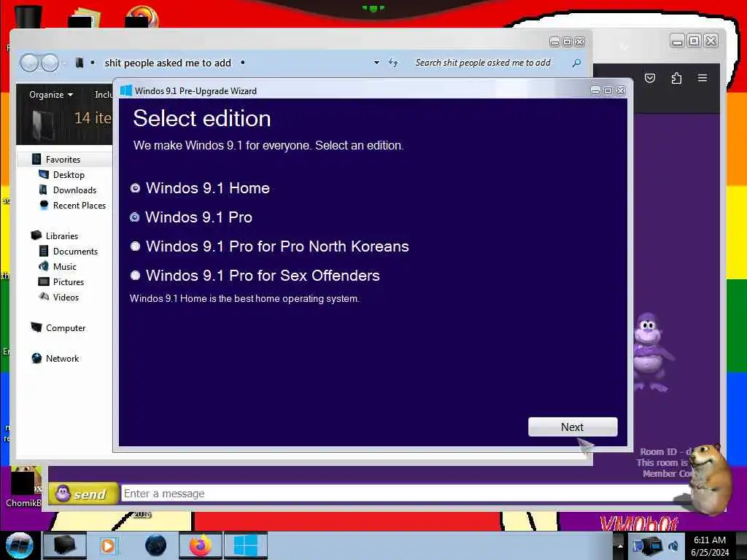
Task: Open ChomikB desktop icon
Action: pos(23,486)
